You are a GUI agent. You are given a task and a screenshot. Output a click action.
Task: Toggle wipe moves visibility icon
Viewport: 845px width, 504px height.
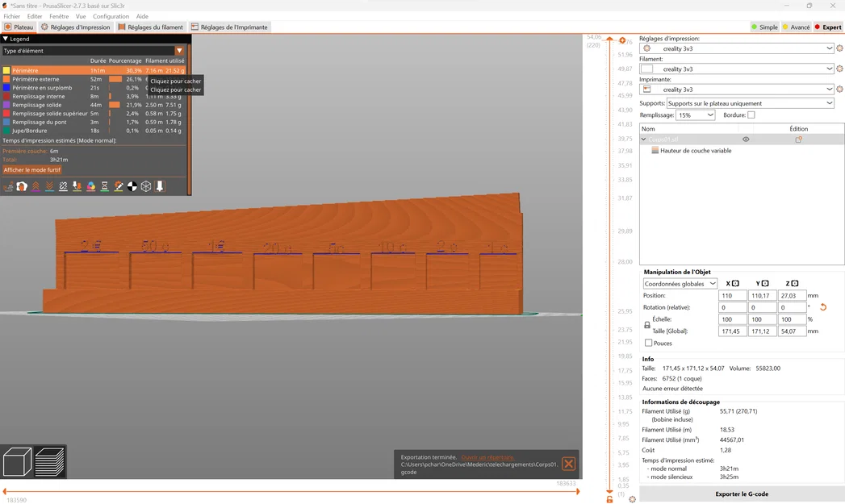click(x=22, y=186)
